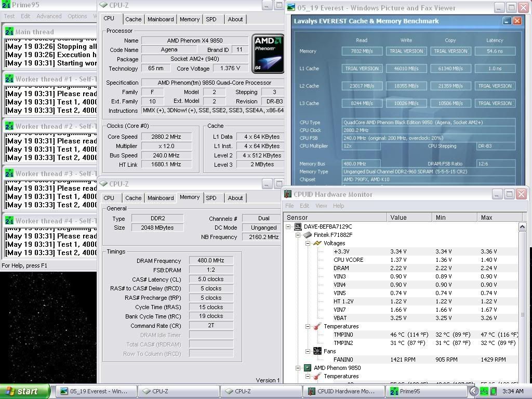Switch to SPD tab in bottom CPU-Z

click(211, 198)
